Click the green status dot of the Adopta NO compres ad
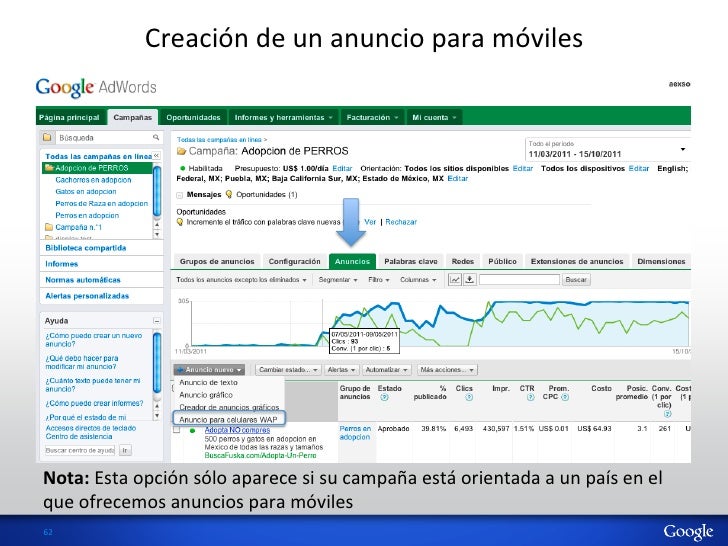 click(193, 430)
